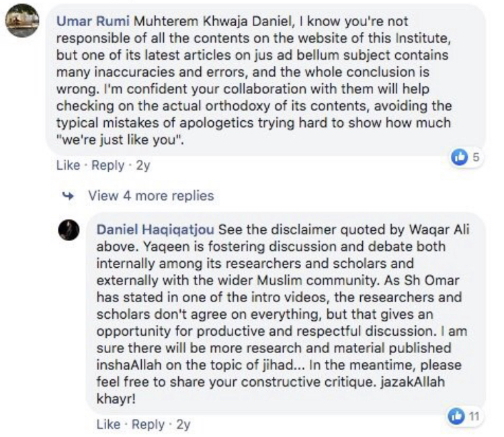The width and height of the screenshot is (504, 437).
Task: Click the 2y timestamp under Umar Rumi's comment
Action: click(x=143, y=165)
